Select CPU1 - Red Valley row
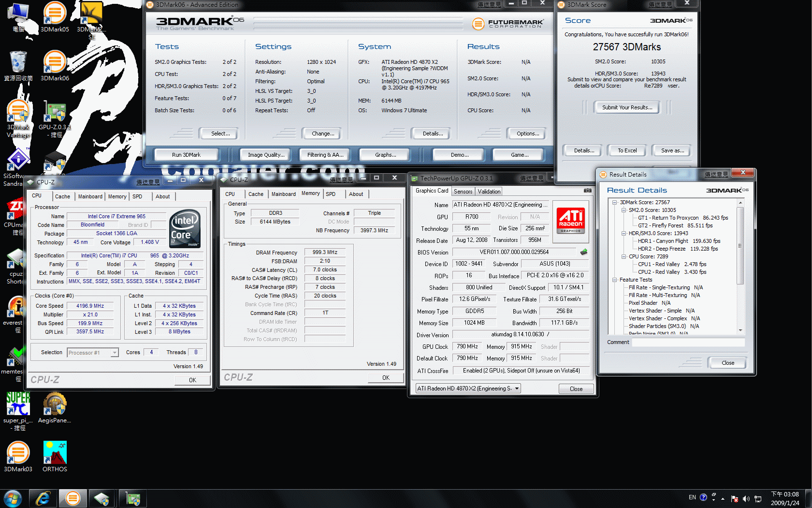Image resolution: width=812 pixels, height=508 pixels. pos(672,264)
